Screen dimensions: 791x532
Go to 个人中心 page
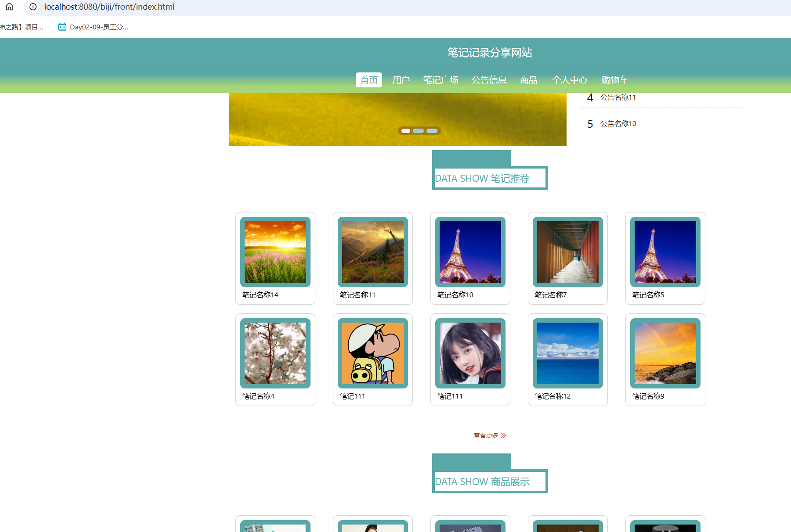pyautogui.click(x=570, y=80)
